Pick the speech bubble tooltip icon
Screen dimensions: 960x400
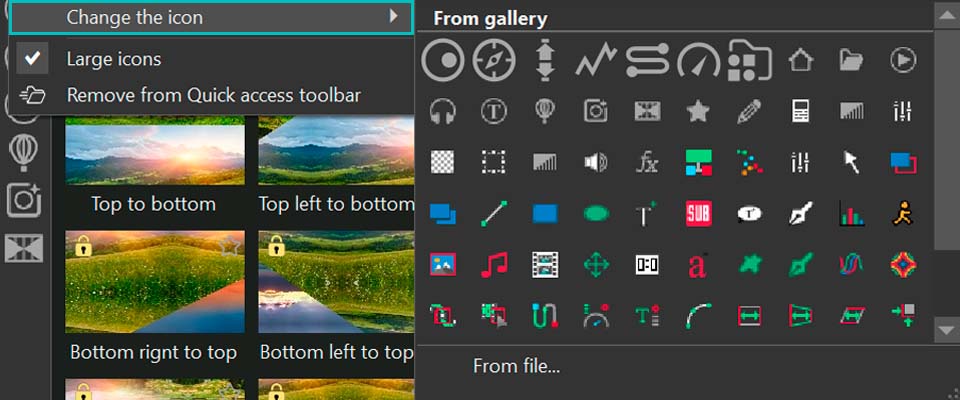(750, 214)
